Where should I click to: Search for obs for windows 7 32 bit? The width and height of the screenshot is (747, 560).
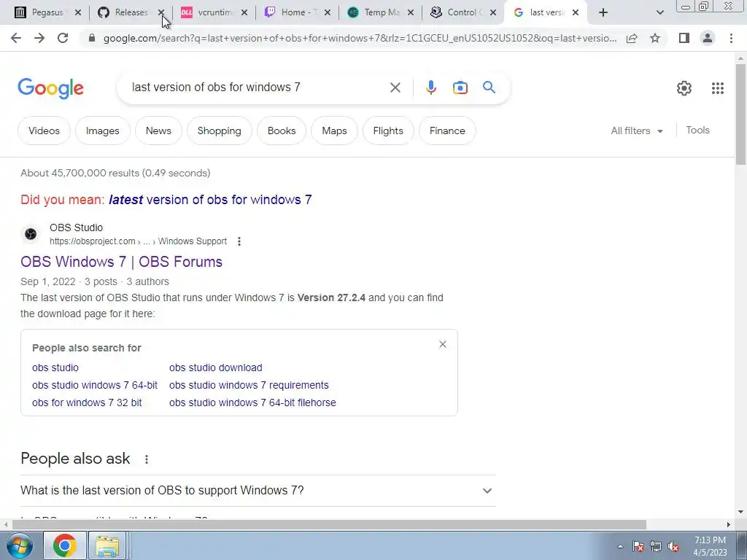87,402
